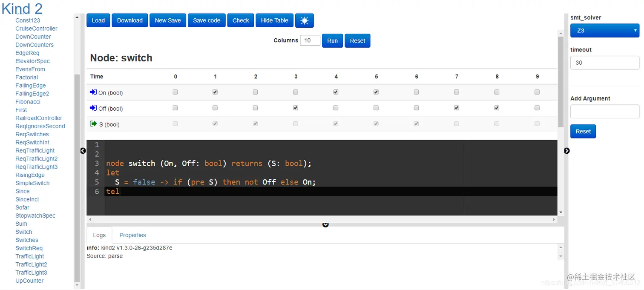
Task: Collapse the left sidebar with the left arrow handle
Action: coord(83,151)
